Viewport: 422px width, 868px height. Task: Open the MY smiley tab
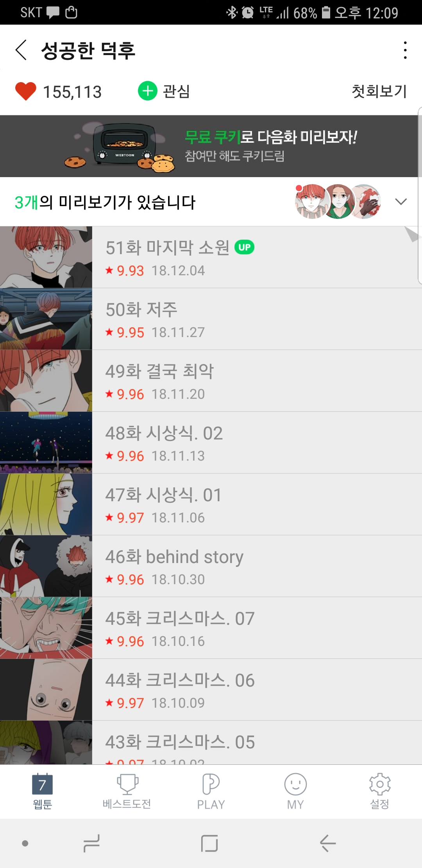click(x=295, y=791)
